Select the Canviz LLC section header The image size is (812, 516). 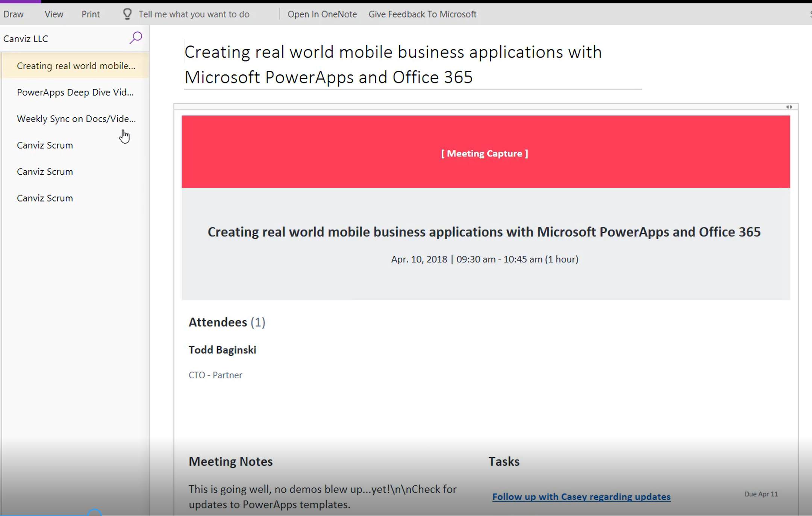26,39
